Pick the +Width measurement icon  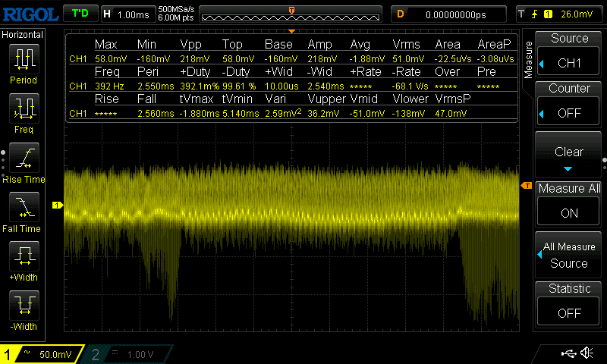24,259
